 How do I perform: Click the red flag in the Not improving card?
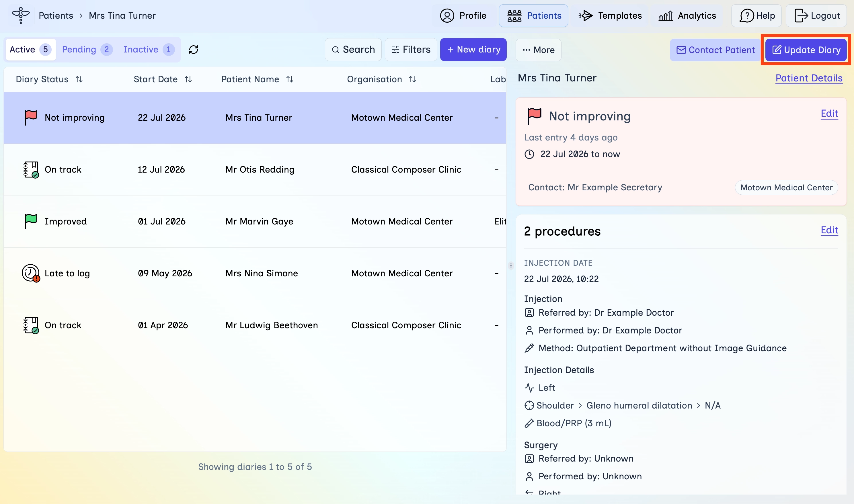click(x=534, y=116)
